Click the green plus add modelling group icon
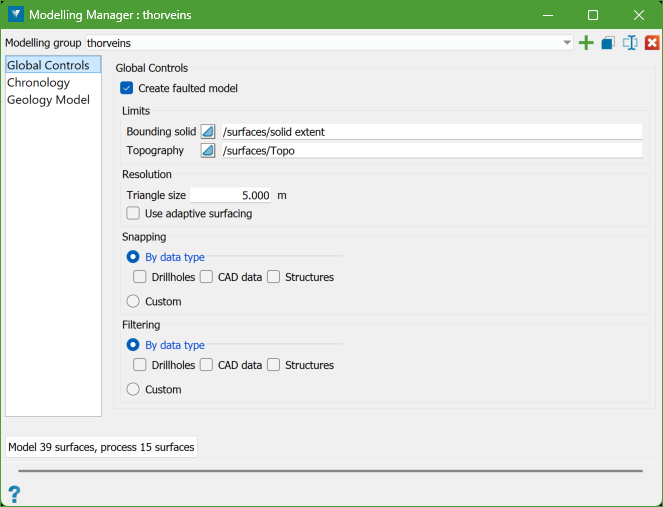Image resolution: width=663 pixels, height=507 pixels. click(x=586, y=43)
